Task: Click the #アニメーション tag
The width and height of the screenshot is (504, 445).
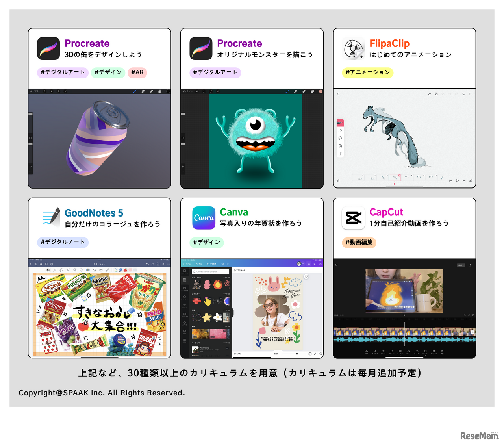Action: click(x=367, y=72)
